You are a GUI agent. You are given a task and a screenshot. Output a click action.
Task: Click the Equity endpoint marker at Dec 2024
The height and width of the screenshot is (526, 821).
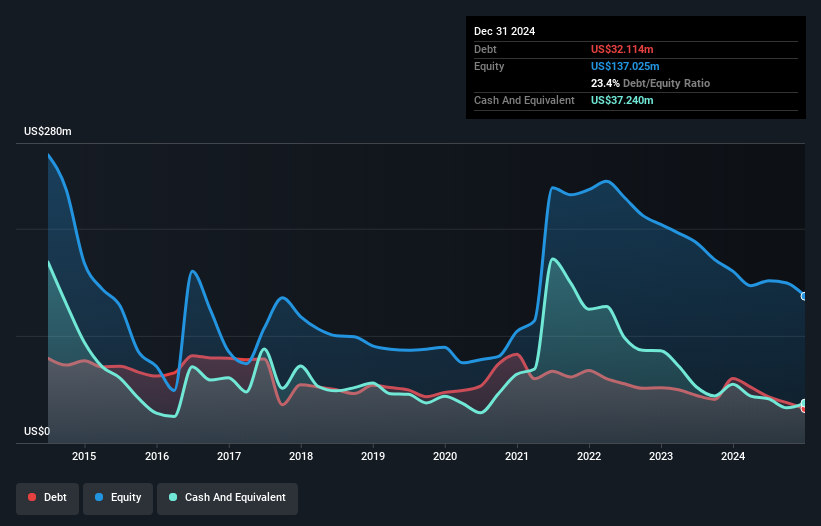click(804, 296)
